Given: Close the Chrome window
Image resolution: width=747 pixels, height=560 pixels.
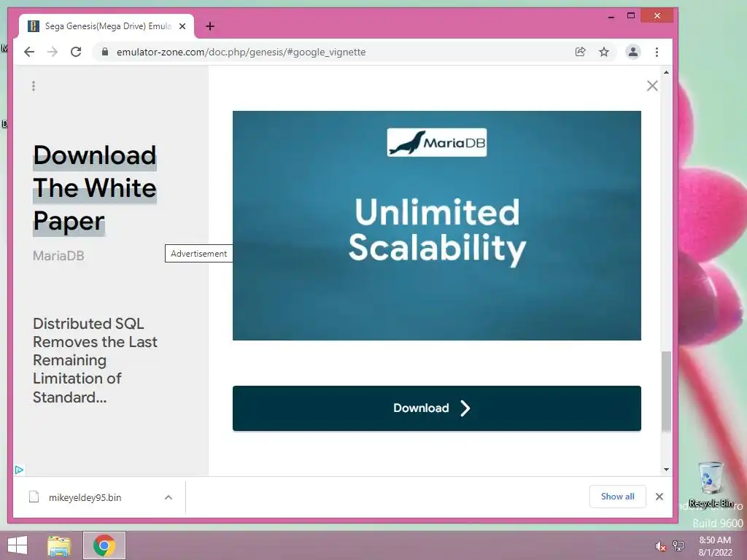Looking at the screenshot, I should pyautogui.click(x=657, y=16).
